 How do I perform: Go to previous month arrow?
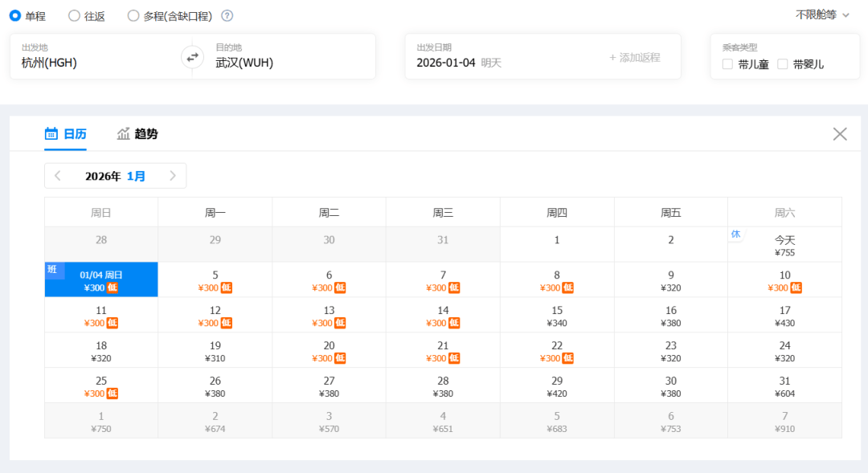(58, 176)
